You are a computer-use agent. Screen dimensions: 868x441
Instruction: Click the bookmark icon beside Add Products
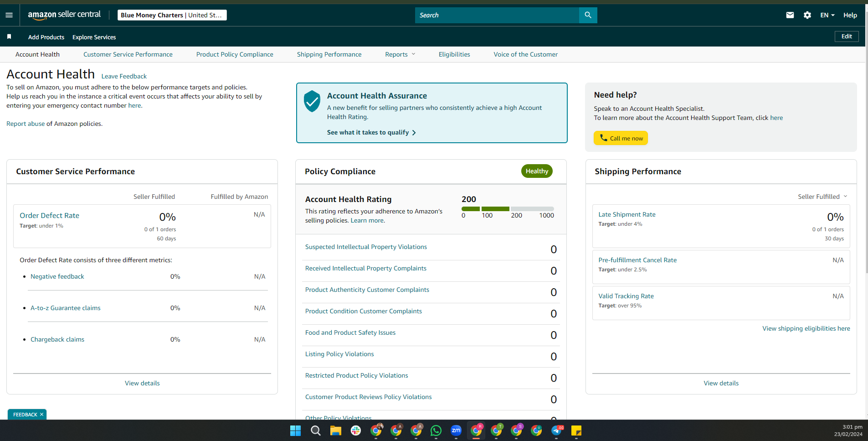coord(9,36)
